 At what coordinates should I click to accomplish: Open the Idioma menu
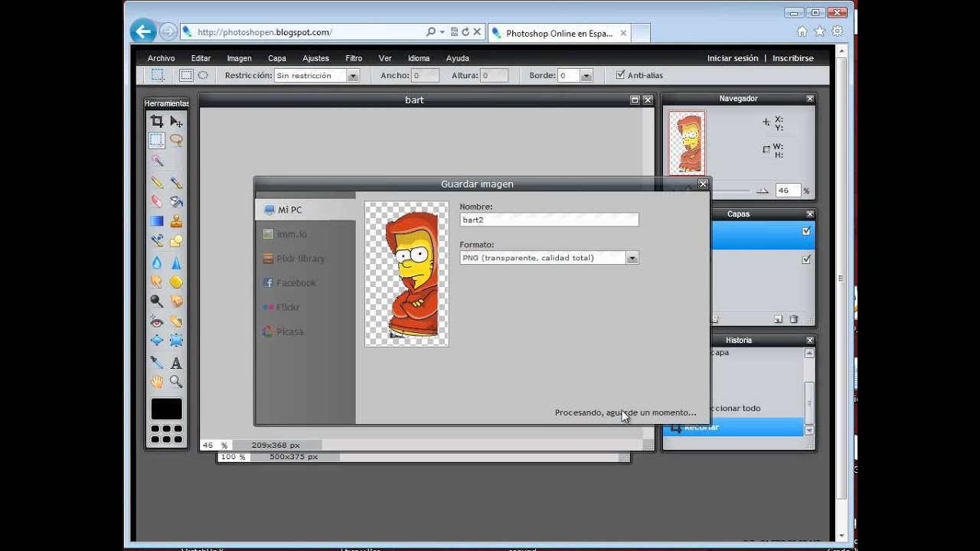coord(419,58)
